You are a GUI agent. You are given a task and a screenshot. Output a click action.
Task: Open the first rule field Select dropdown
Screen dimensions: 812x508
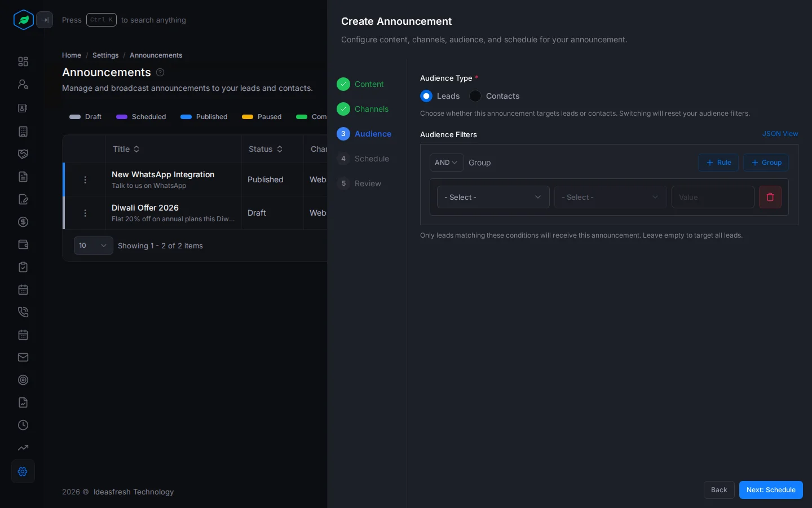click(493, 197)
